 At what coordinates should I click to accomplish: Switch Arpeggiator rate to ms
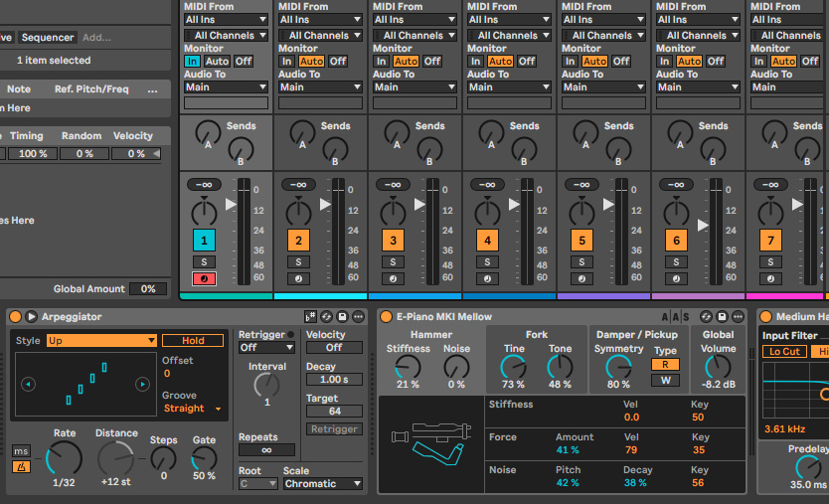(21, 451)
